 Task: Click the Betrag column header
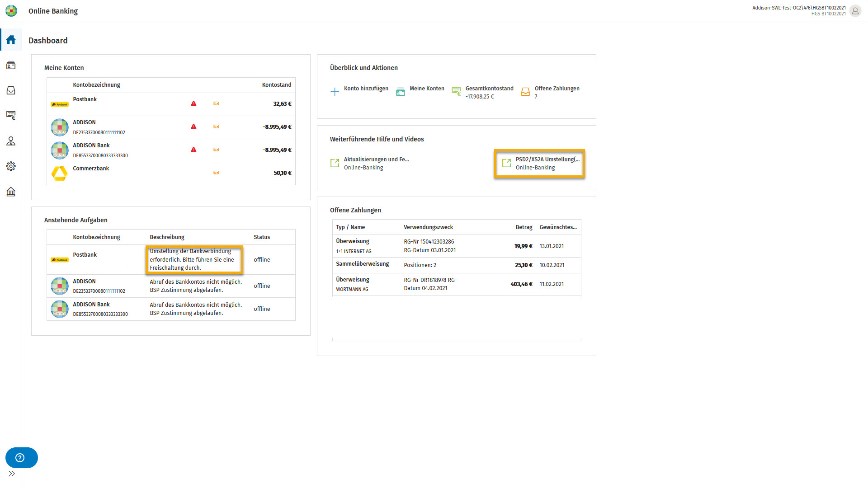pyautogui.click(x=524, y=227)
